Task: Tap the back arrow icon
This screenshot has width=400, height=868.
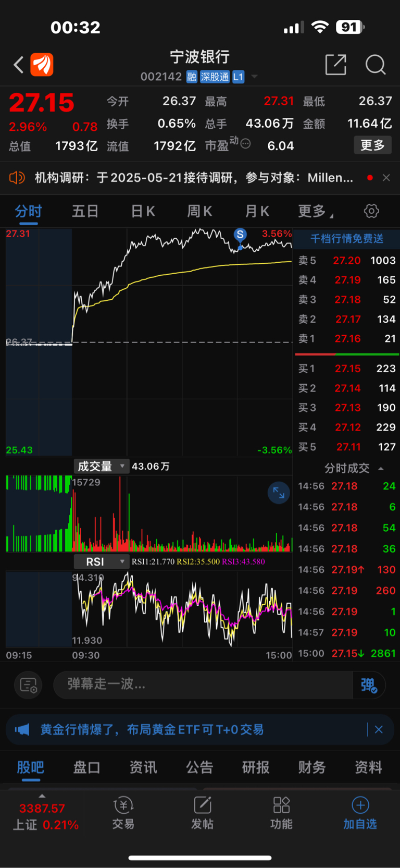Action: (x=19, y=65)
